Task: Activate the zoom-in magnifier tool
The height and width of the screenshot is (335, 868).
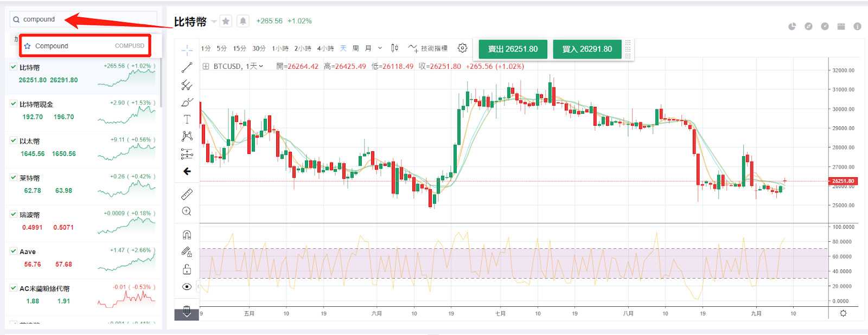Action: point(187,211)
